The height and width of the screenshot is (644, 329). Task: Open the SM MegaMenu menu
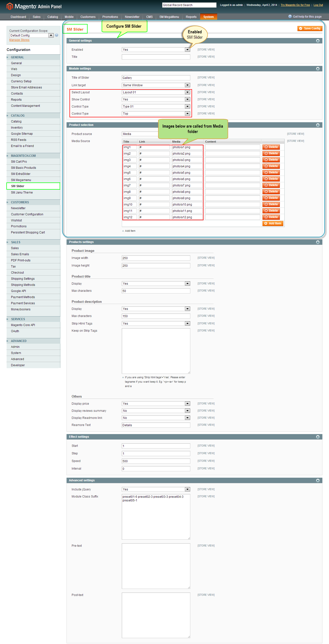tap(169, 17)
